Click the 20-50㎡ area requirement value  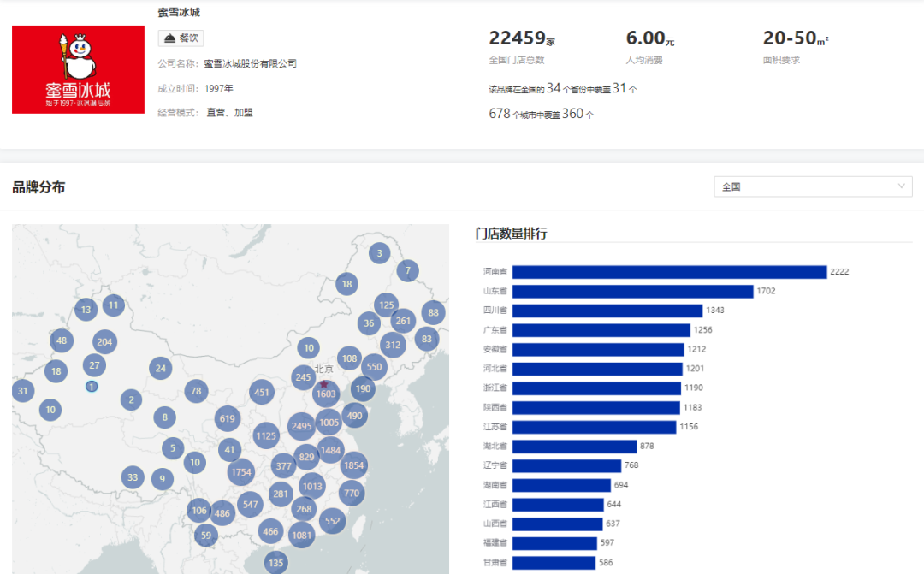pos(796,38)
